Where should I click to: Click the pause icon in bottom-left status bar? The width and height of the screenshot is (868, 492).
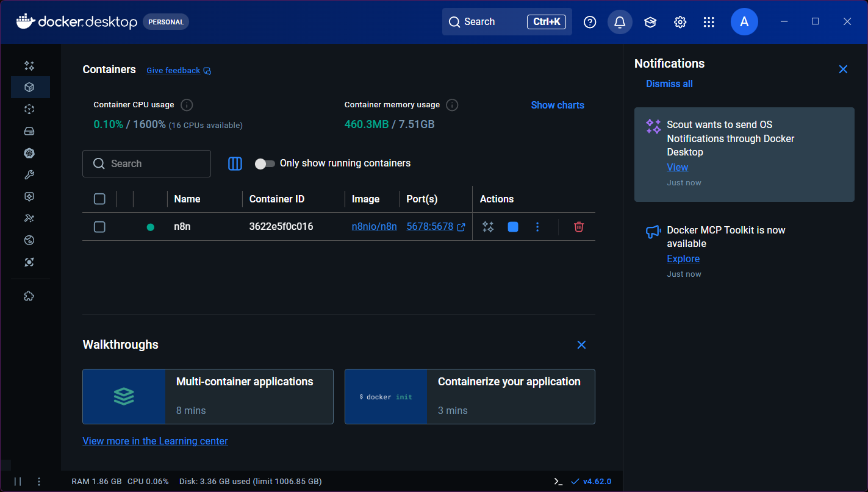coord(18,482)
